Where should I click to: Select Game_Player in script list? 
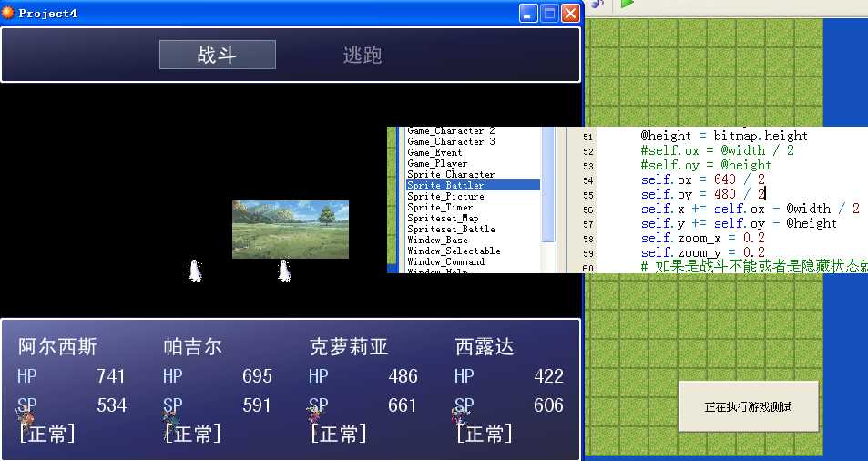437,164
